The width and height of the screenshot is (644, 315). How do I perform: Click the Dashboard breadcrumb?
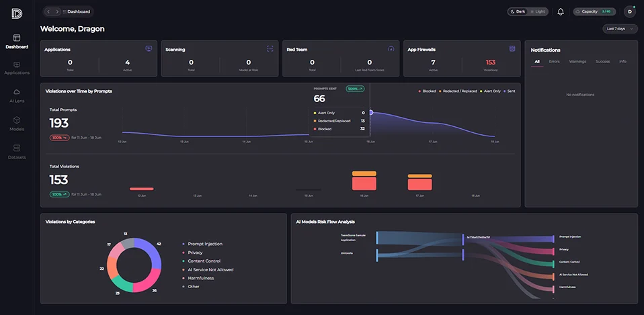(x=77, y=11)
